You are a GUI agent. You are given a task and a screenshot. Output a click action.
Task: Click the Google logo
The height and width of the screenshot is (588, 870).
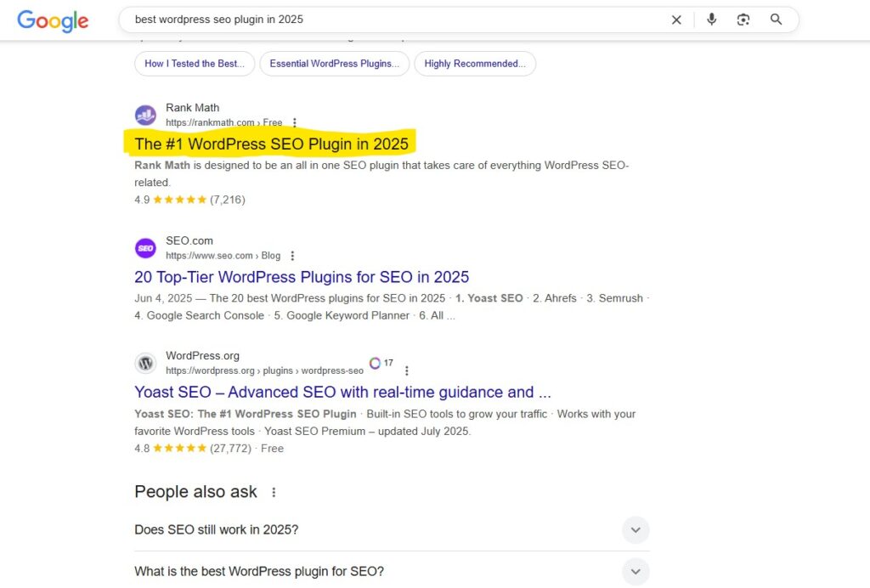(53, 20)
